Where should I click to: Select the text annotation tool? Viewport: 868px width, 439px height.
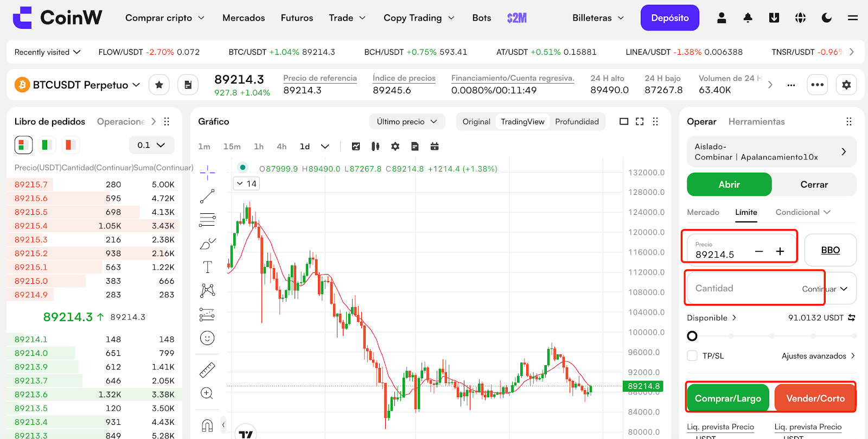click(207, 267)
